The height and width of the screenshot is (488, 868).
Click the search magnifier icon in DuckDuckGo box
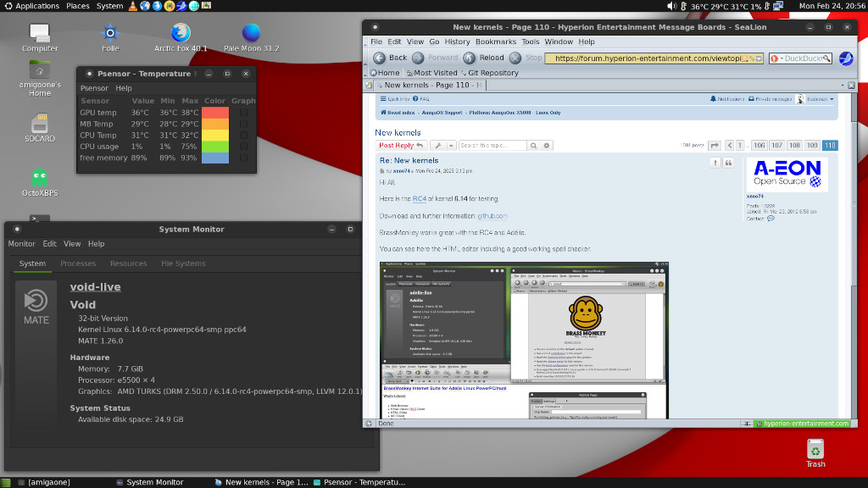(x=826, y=58)
